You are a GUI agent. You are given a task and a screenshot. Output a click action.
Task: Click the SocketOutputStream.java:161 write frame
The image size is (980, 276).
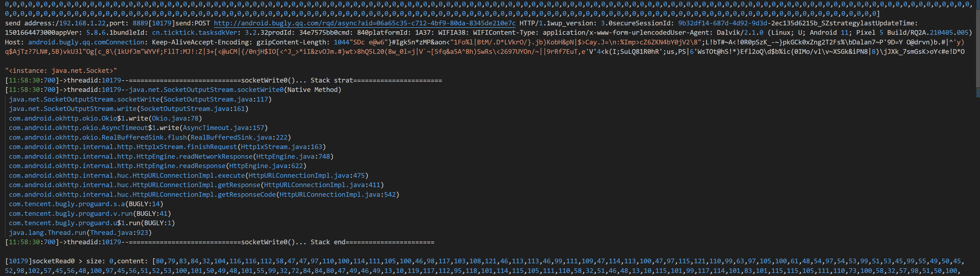tap(129, 109)
